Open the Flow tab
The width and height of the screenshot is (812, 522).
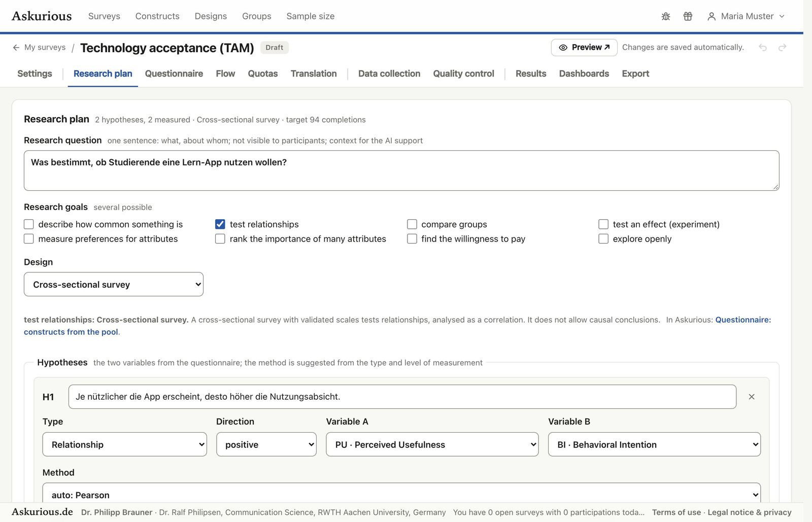(225, 74)
